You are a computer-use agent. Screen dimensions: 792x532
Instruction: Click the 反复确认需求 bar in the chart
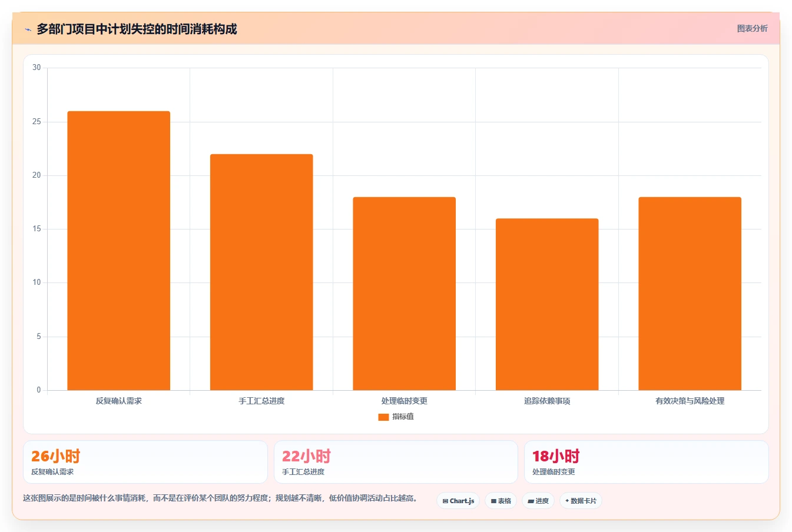[119, 251]
